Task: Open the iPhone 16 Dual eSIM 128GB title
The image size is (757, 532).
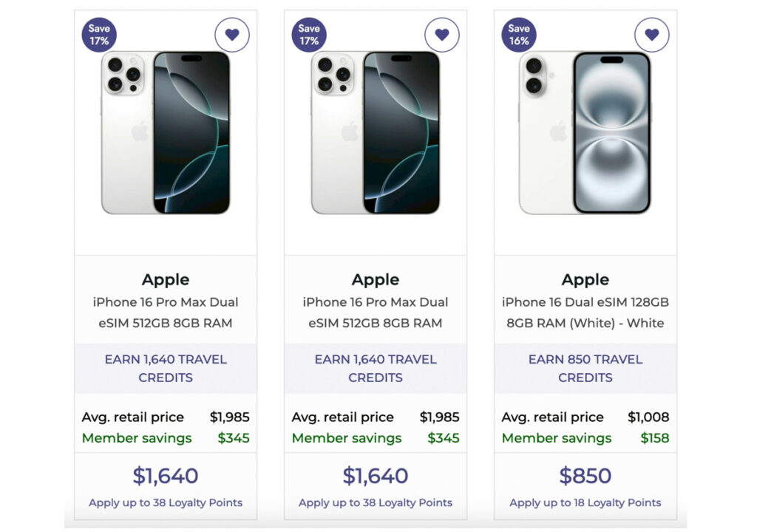Action: [x=585, y=313]
